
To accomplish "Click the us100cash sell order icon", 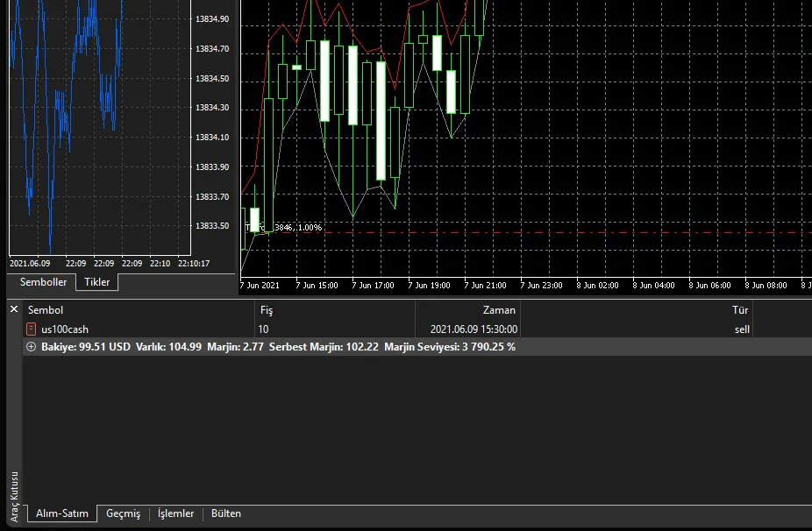I will [31, 329].
